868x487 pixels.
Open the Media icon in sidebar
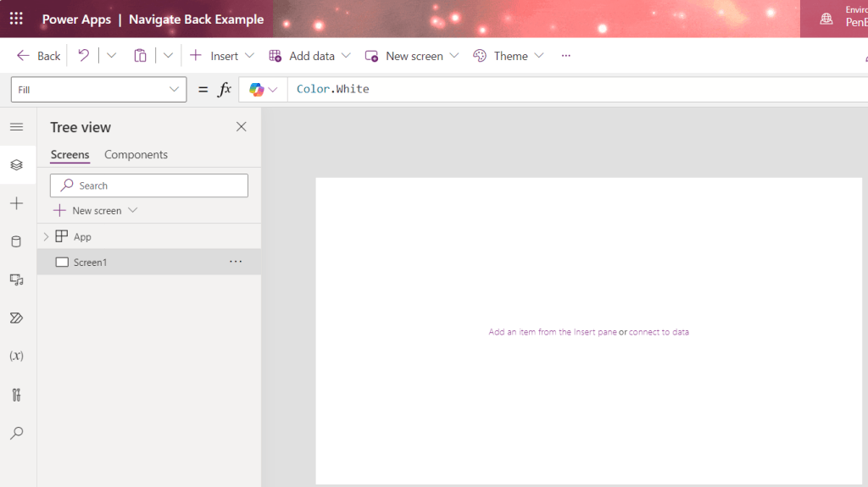click(x=16, y=279)
